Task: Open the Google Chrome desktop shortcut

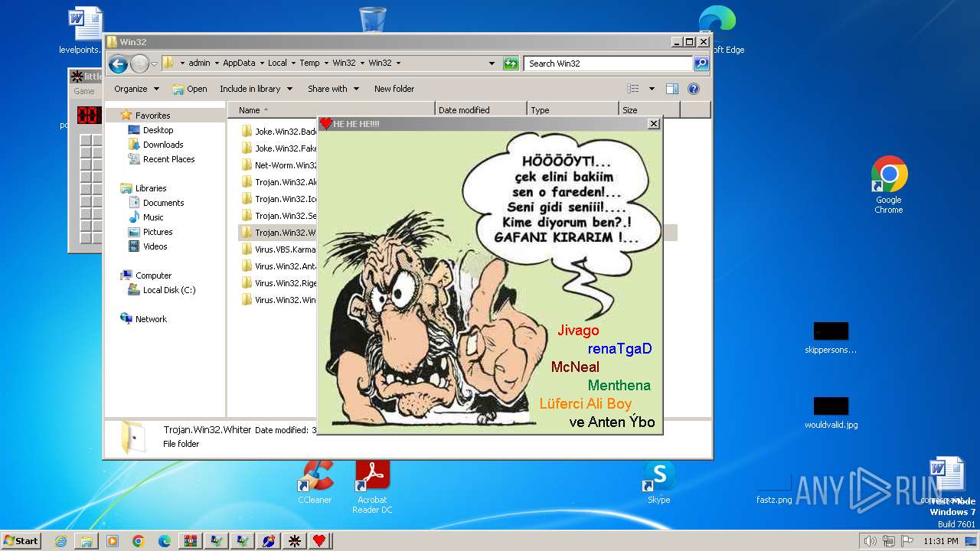Action: point(889,185)
